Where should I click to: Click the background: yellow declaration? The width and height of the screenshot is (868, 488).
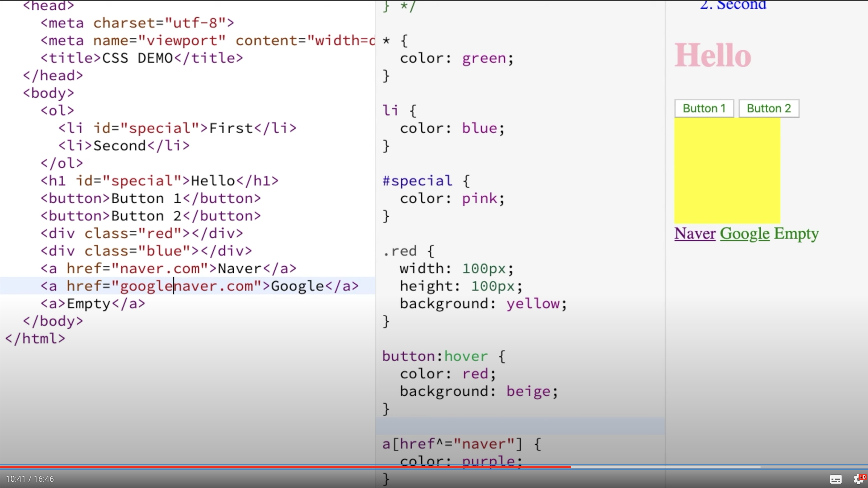[x=483, y=303]
